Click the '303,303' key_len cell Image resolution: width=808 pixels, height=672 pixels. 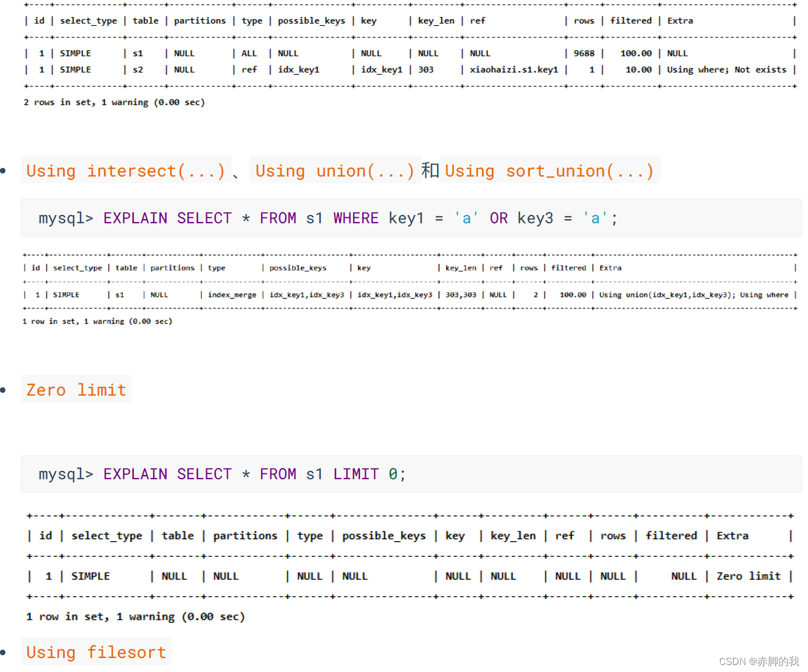pyautogui.click(x=461, y=295)
